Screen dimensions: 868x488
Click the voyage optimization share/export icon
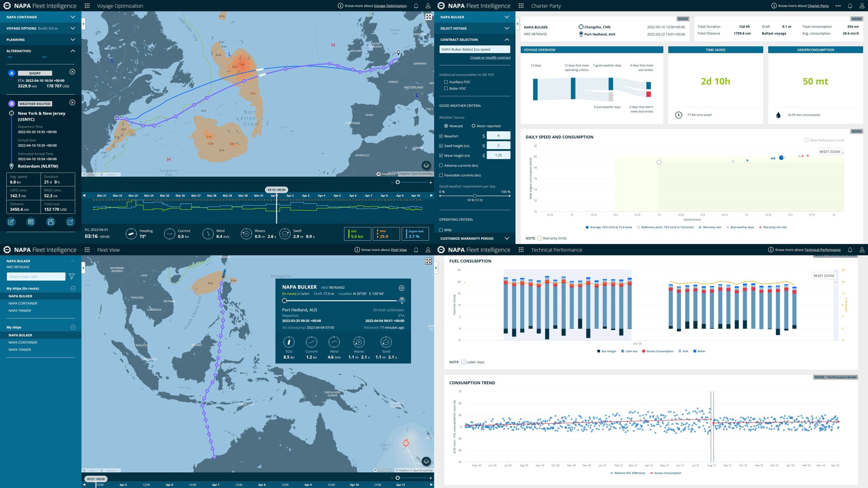(69, 222)
